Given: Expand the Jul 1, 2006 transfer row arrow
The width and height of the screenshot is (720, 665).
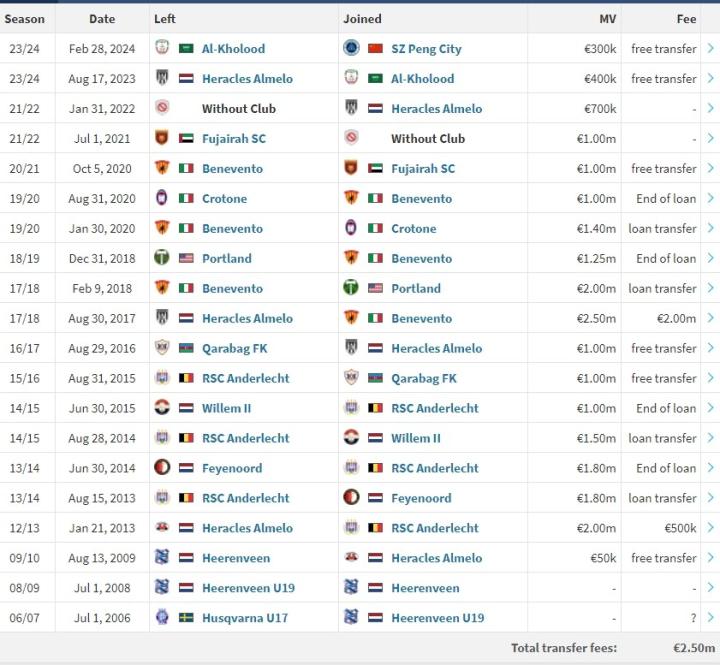Looking at the screenshot, I should click(710, 618).
